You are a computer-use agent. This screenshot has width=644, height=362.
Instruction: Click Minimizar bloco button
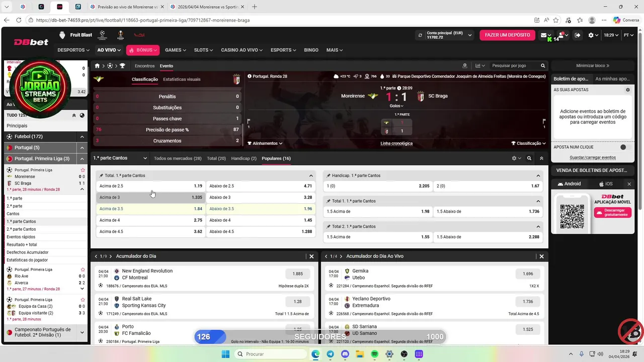593,66
